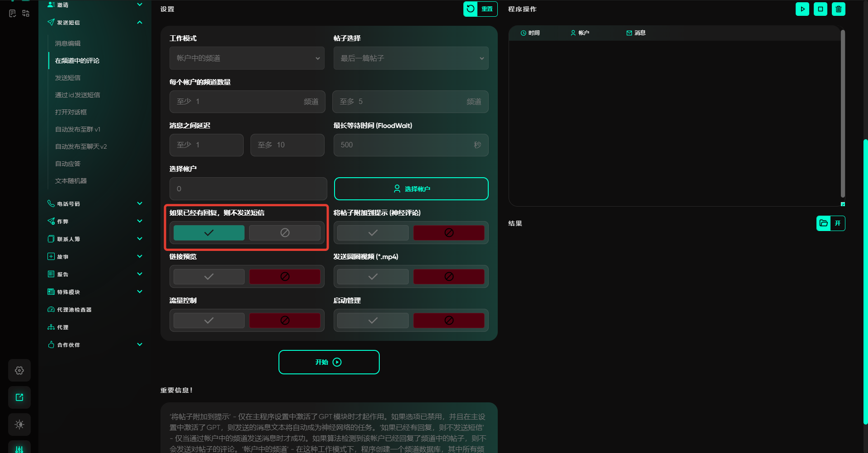Click the 最长等待时间 FloodWait input field
This screenshot has height=453, width=868.
point(405,145)
